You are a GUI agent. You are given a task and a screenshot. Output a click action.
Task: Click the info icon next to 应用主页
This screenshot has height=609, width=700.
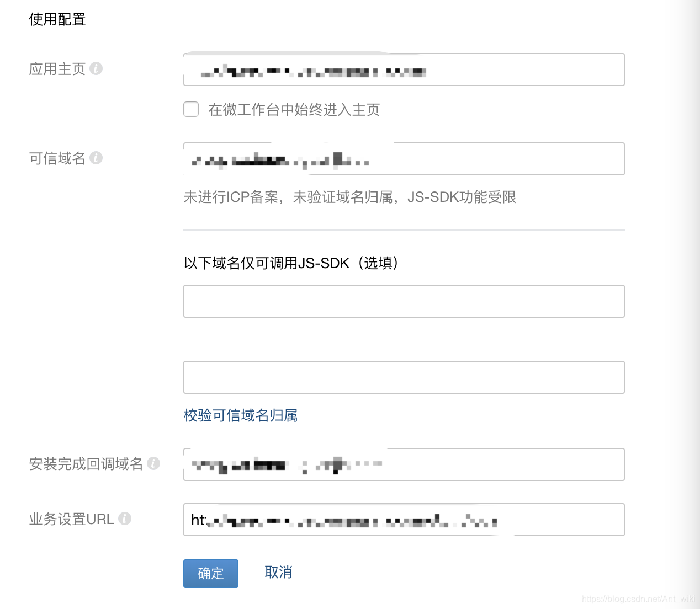[96, 68]
